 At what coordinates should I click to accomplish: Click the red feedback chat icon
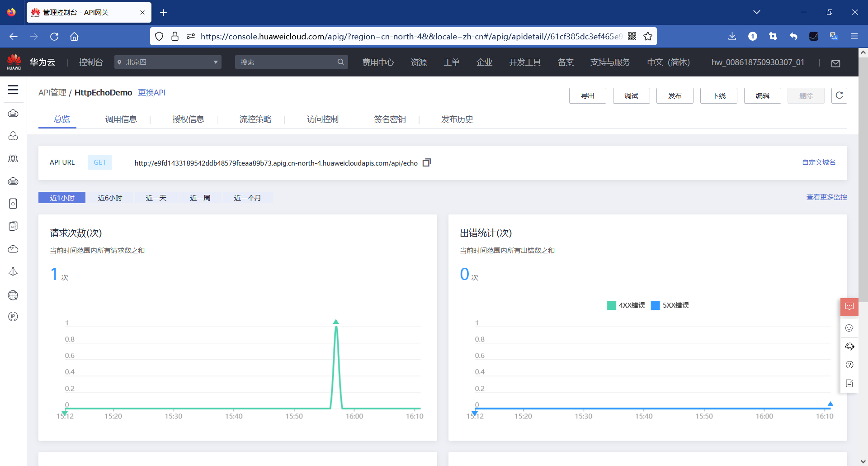point(849,307)
